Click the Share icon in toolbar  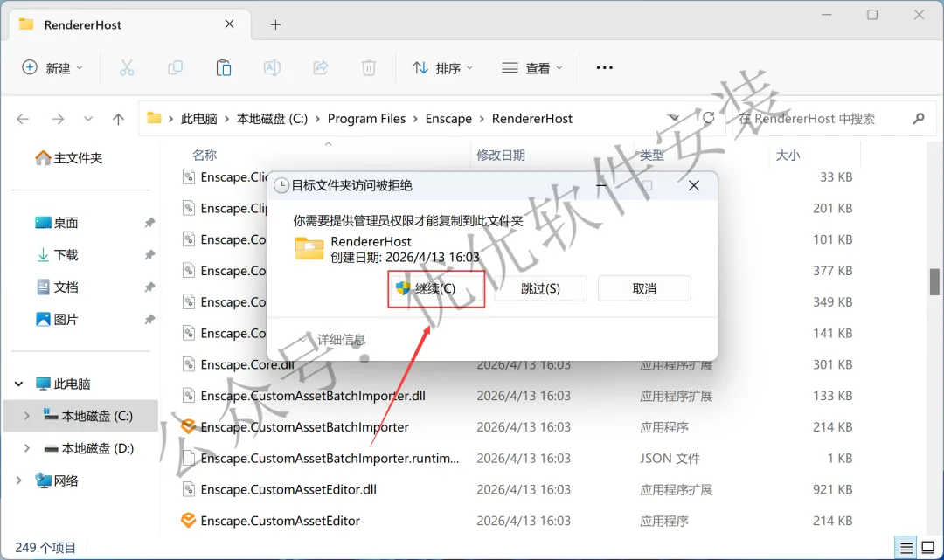320,68
